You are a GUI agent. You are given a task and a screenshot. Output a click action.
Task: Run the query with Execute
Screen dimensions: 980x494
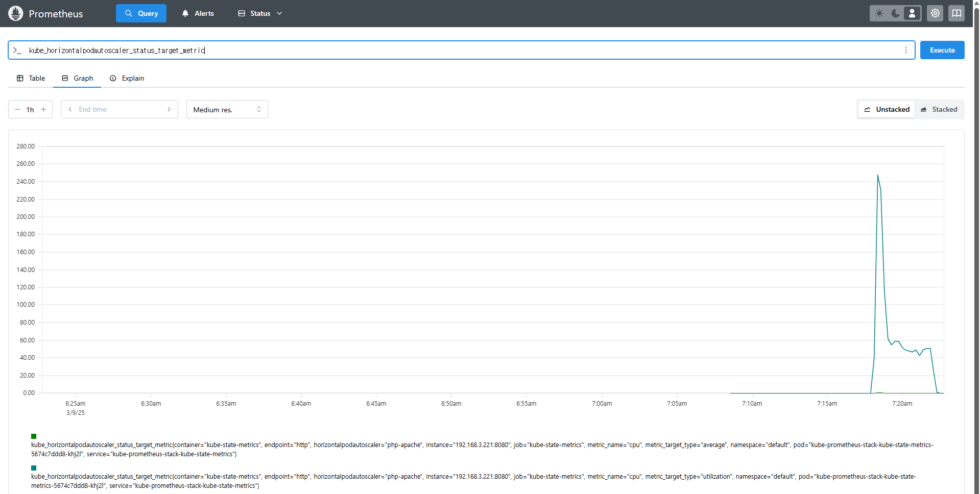pos(942,50)
